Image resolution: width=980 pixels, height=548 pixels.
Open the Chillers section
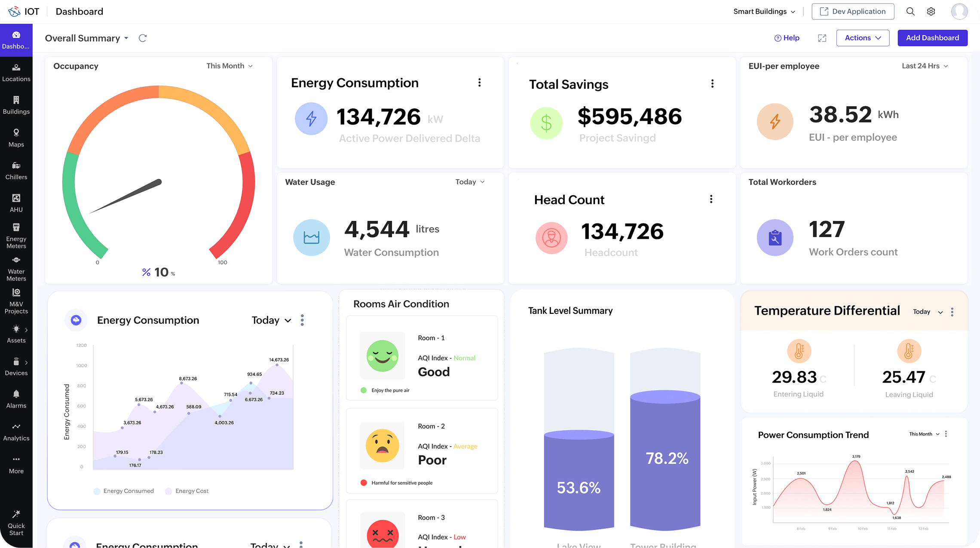[x=16, y=171]
